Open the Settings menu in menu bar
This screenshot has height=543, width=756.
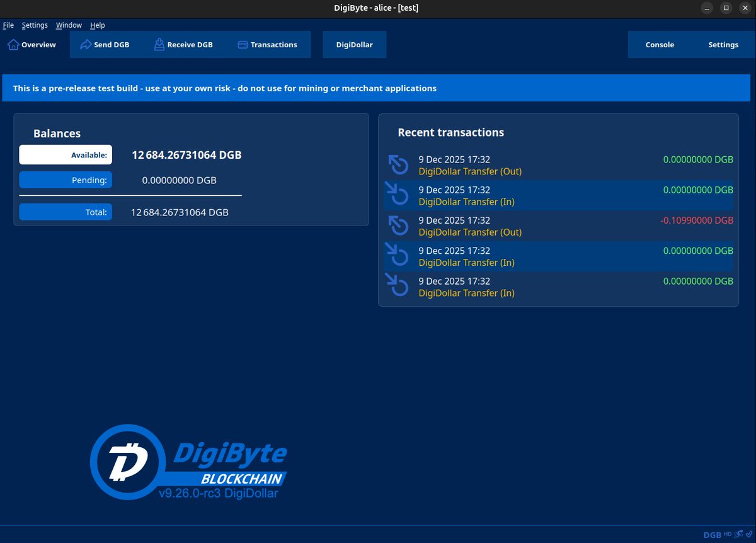[x=35, y=25]
